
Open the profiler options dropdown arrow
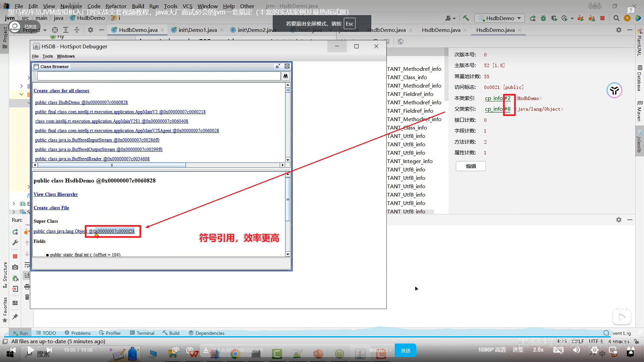click(x=572, y=18)
